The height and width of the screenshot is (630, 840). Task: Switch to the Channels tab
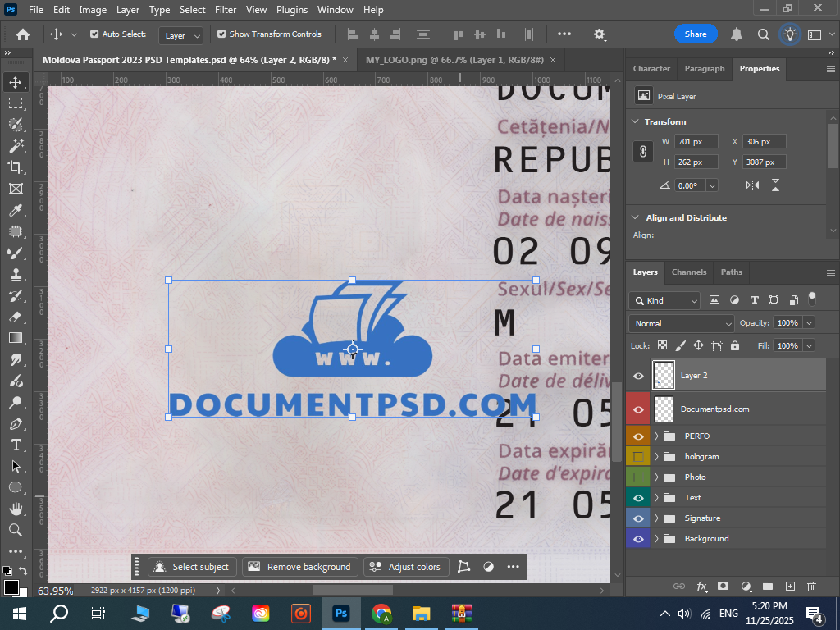click(688, 272)
